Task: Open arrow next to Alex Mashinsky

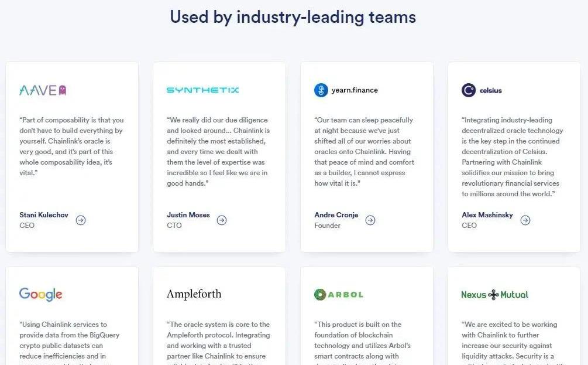Action: tap(525, 220)
